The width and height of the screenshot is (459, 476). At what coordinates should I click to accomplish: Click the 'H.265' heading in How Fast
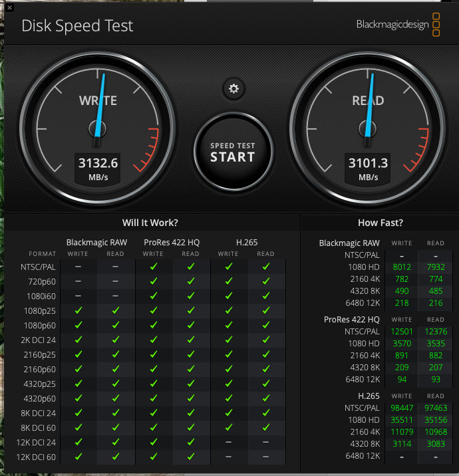(369, 396)
